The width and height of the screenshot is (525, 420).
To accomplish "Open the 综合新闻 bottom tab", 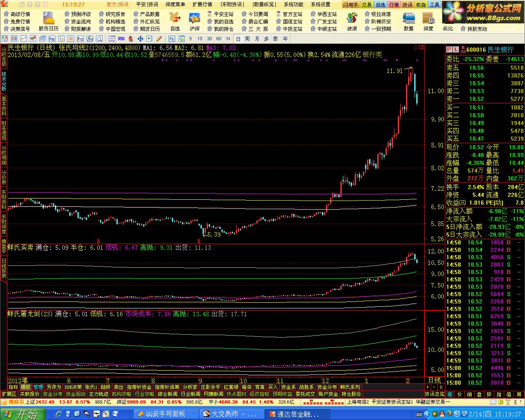I will click(x=167, y=394).
